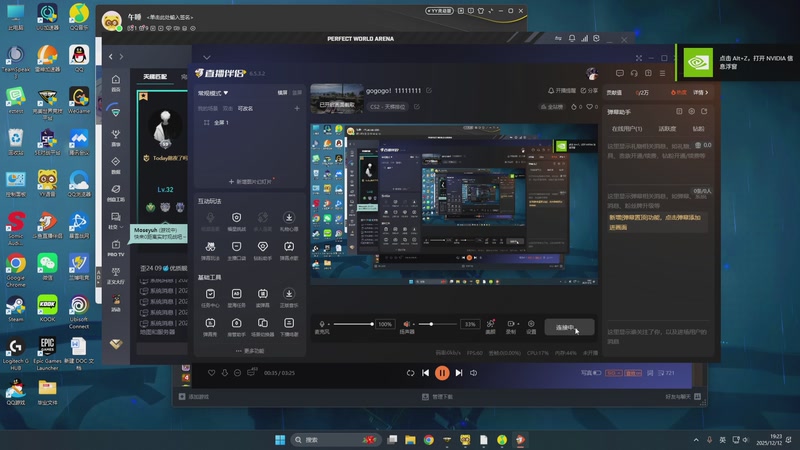Open the 场景切换器 tool
Screen dimensions: 800x450
tap(263, 327)
